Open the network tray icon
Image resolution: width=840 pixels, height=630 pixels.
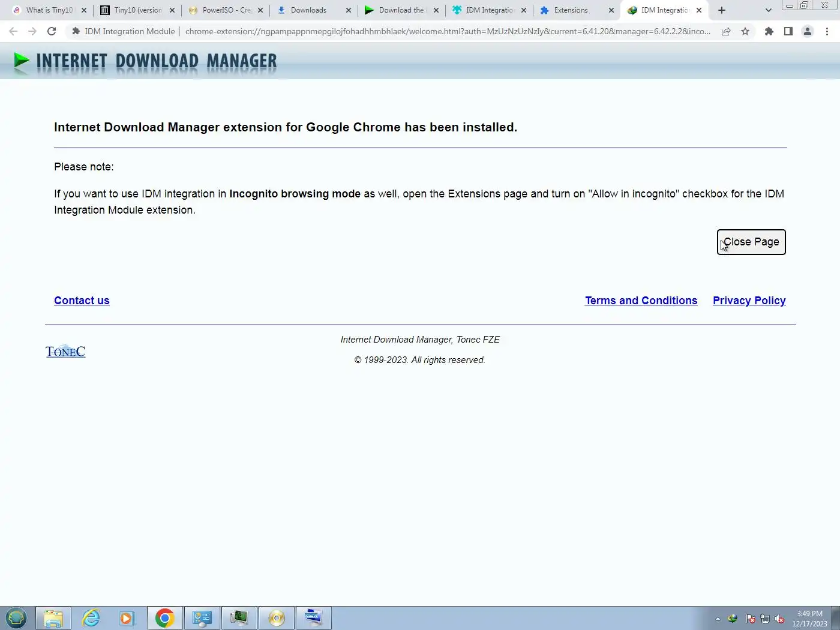[x=765, y=619]
